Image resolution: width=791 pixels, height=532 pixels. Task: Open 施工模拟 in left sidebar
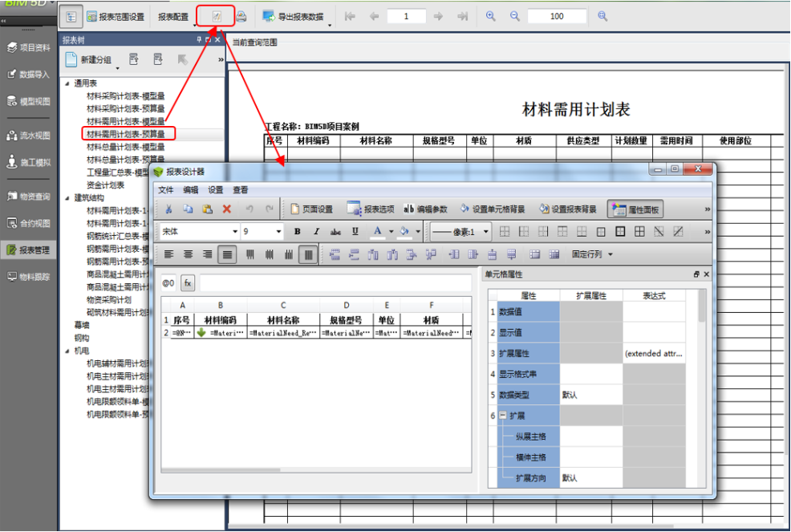pyautogui.click(x=28, y=162)
